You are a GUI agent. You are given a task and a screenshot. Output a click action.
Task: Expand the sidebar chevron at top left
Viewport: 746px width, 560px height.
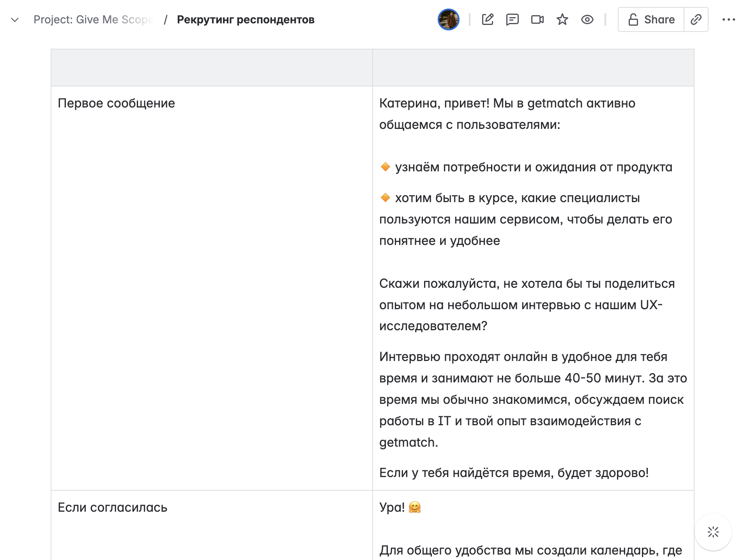tap(15, 19)
